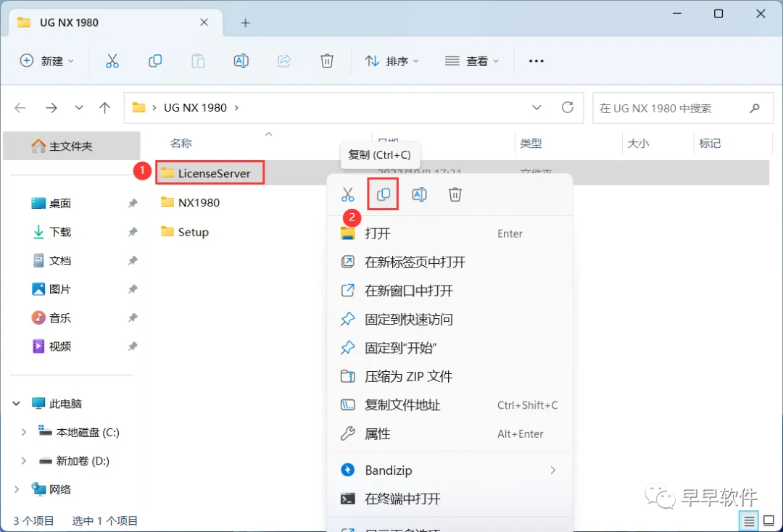Open the 排序 sort dropdown
Image resolution: width=783 pixels, height=532 pixels.
click(x=392, y=61)
